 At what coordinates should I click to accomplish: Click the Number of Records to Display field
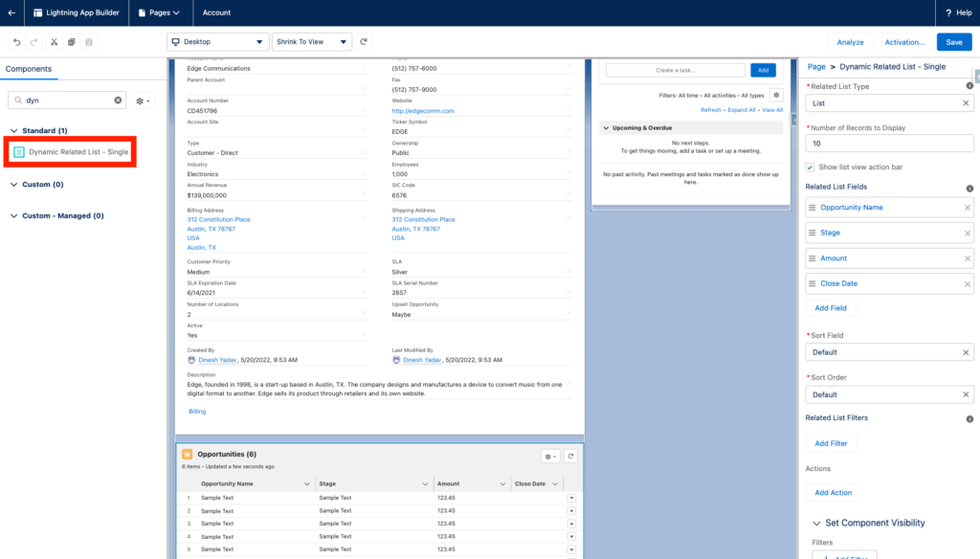[x=889, y=144]
